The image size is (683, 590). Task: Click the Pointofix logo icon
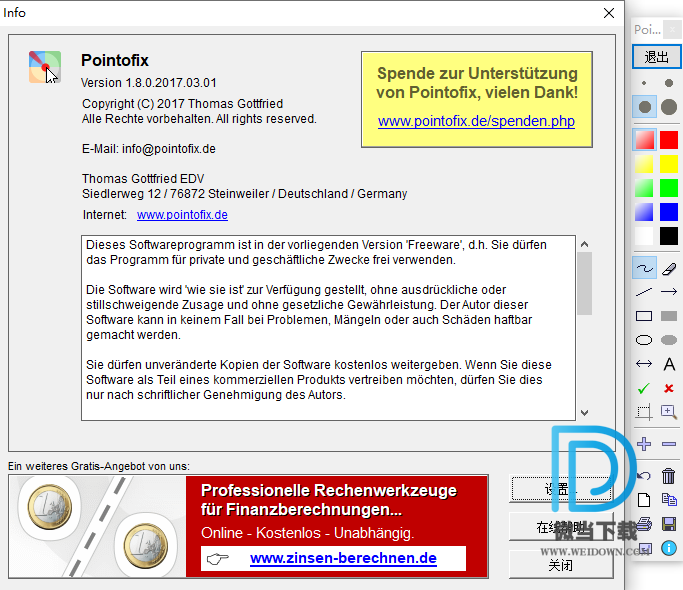point(45,67)
